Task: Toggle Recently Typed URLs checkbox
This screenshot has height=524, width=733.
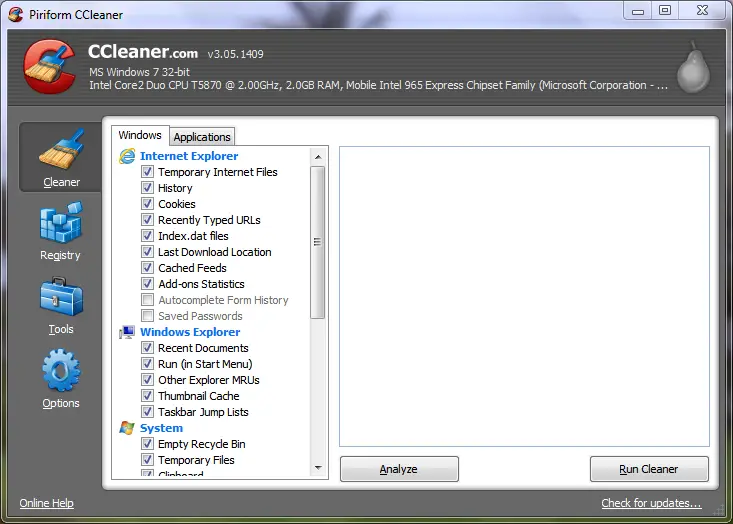Action: click(x=147, y=220)
